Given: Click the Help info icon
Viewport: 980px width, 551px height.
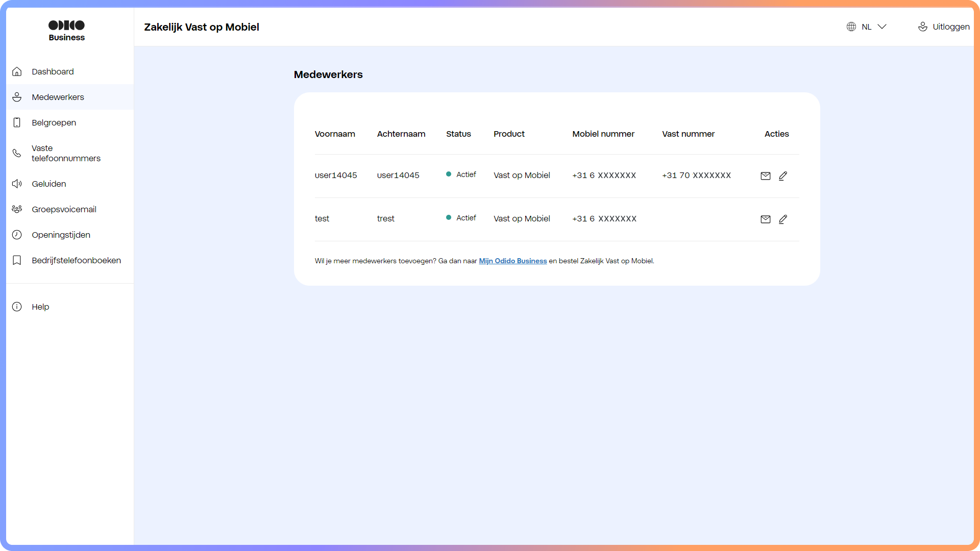Looking at the screenshot, I should [x=17, y=307].
